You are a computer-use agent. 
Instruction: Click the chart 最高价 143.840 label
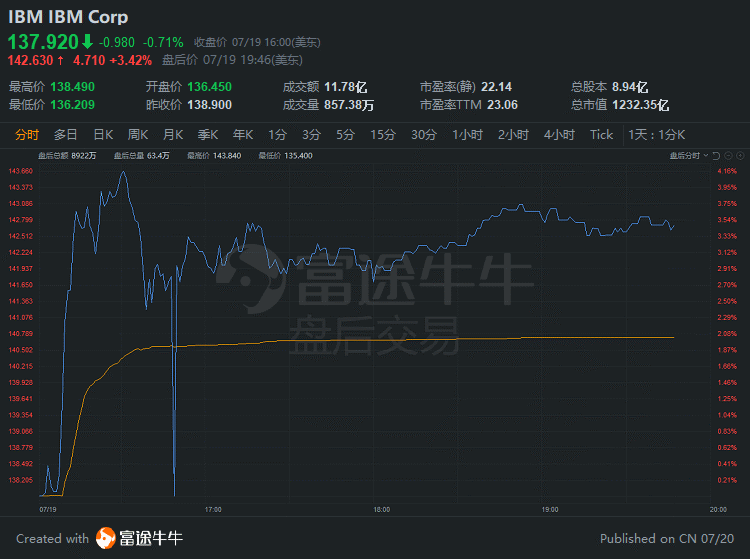214,156
